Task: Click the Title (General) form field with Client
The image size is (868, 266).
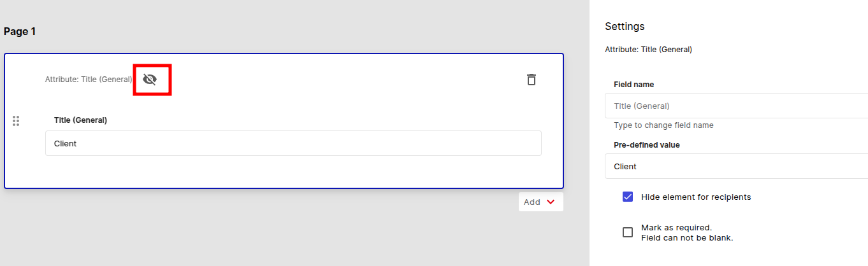Action: [293, 143]
